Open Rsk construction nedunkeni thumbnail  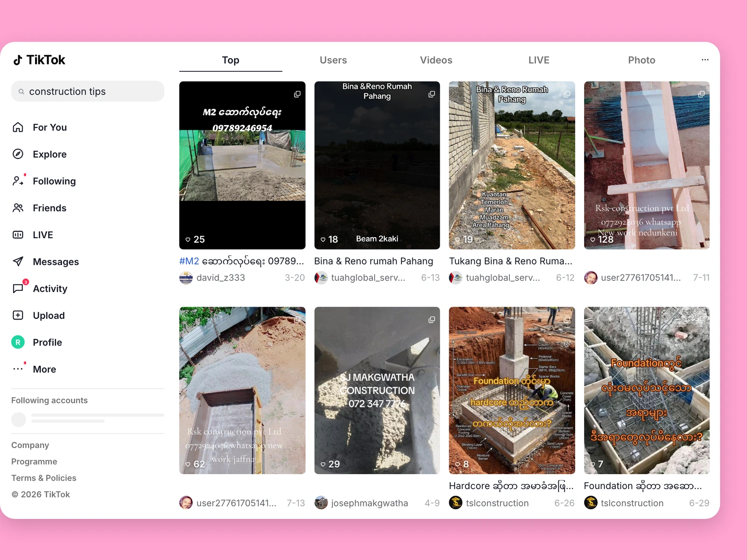pyautogui.click(x=647, y=165)
